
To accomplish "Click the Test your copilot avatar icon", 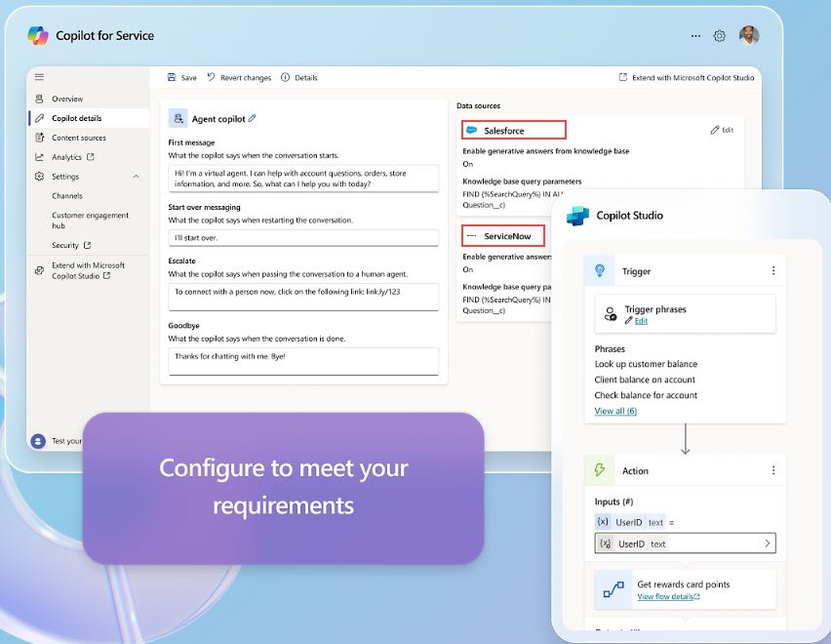I will click(38, 441).
